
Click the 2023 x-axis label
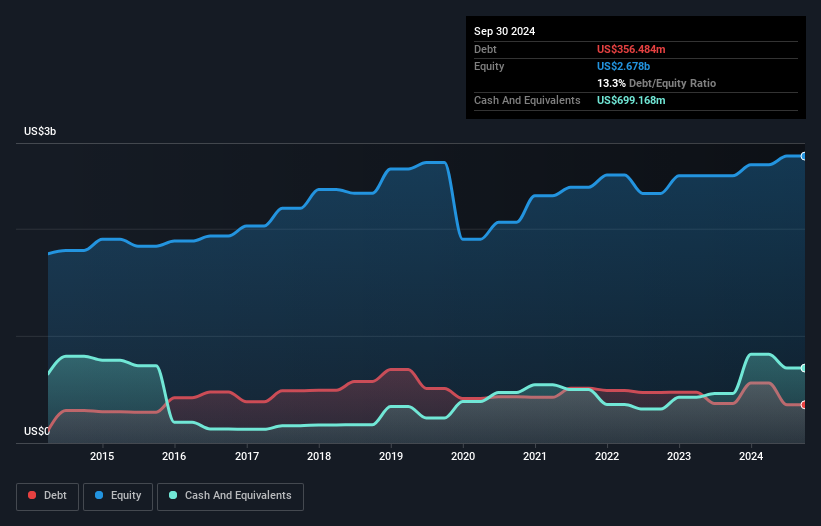[x=679, y=456]
